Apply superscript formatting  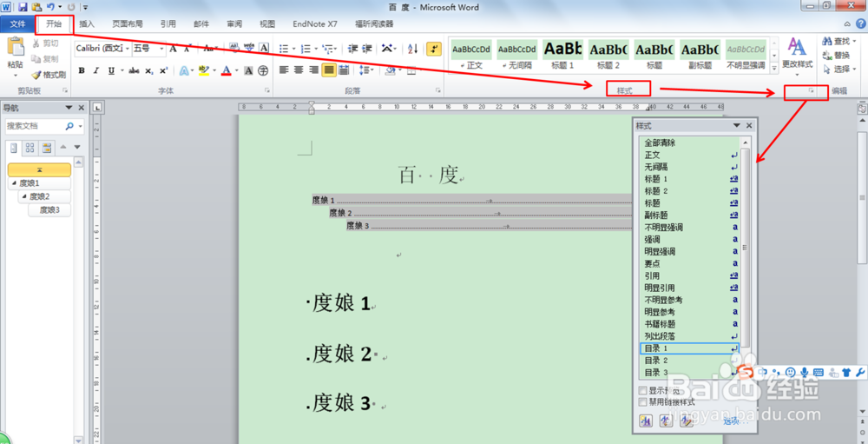pyautogui.click(x=163, y=71)
